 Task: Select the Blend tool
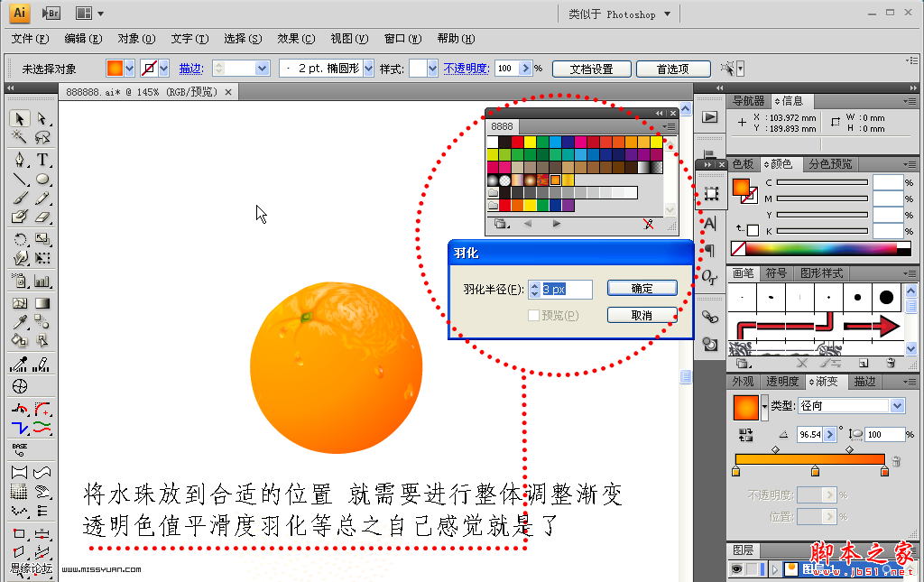pyautogui.click(x=42, y=321)
